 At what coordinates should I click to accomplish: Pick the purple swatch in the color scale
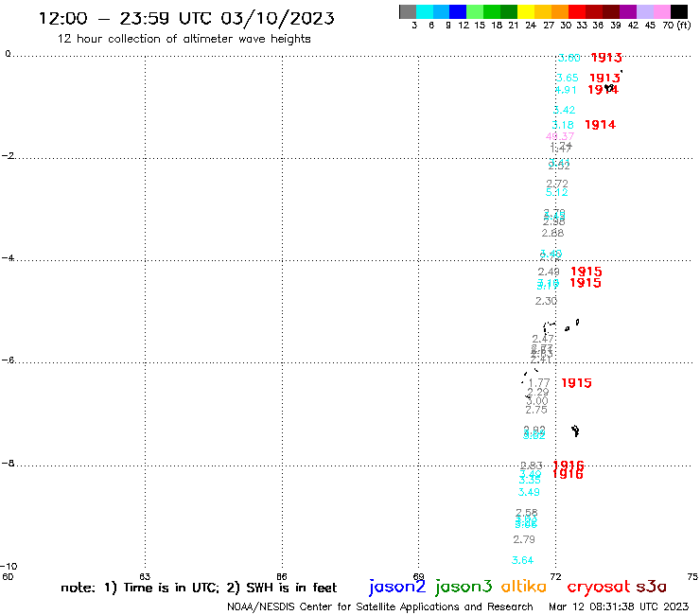628,11
